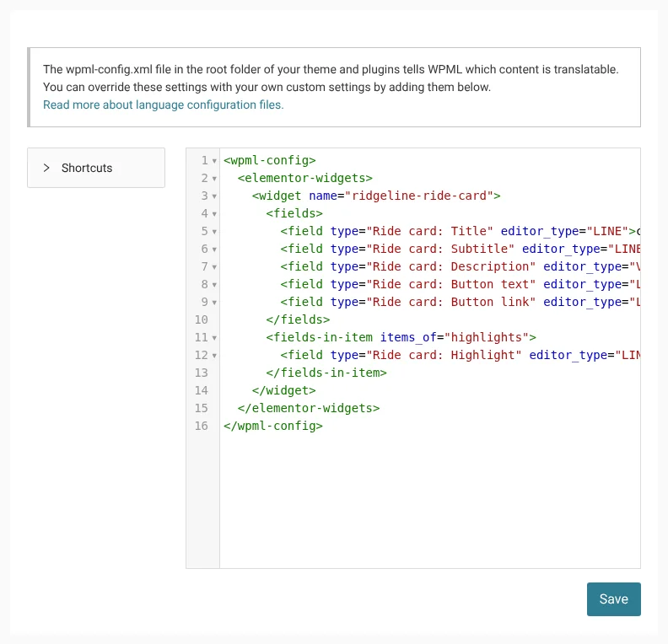This screenshot has height=644, width=668.
Task: Click the "highlights" items_of value
Action: tap(487, 337)
